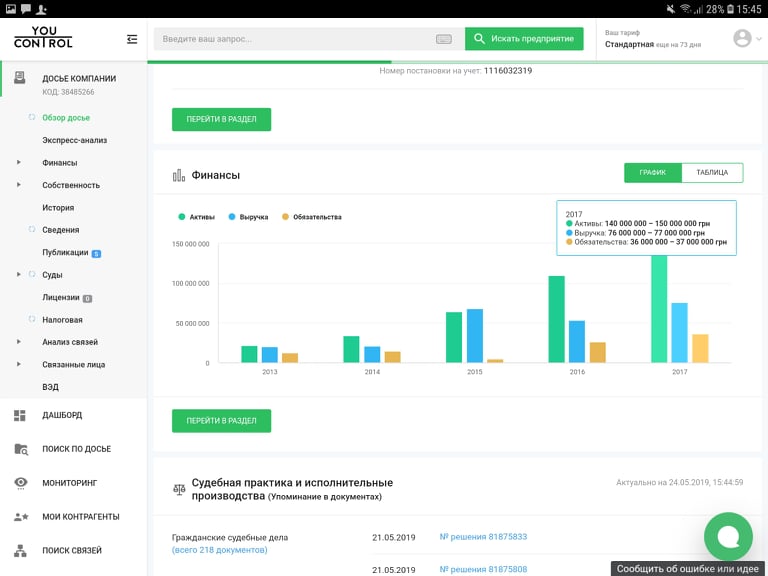Click the Лицензии count badge

pos(87,298)
